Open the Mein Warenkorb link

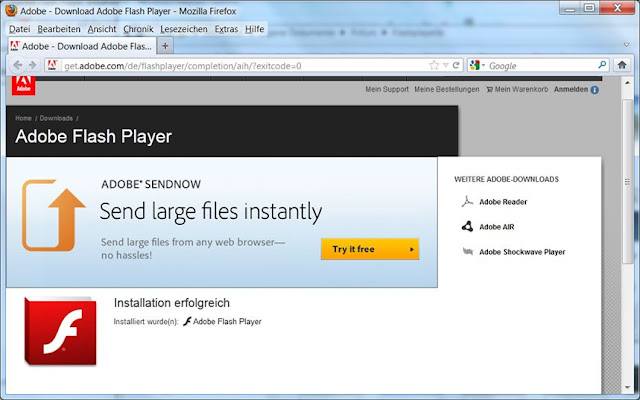tap(521, 89)
